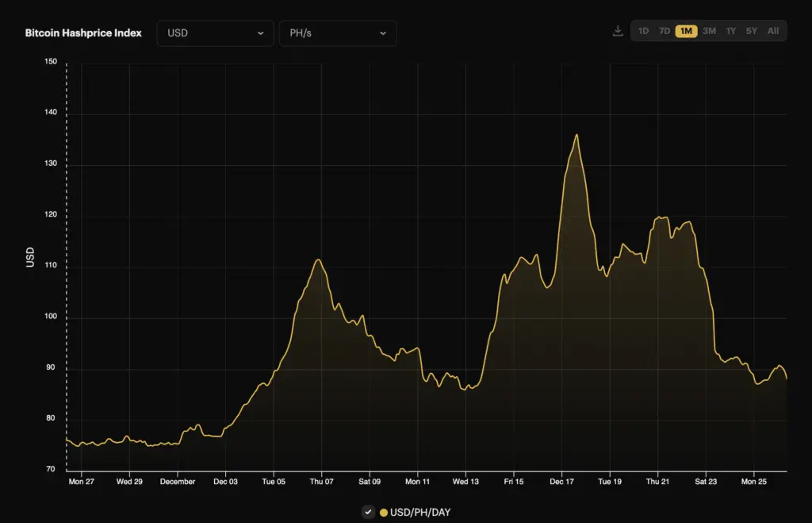Select the All time range
Viewport: 812px width, 523px height.
tap(773, 30)
